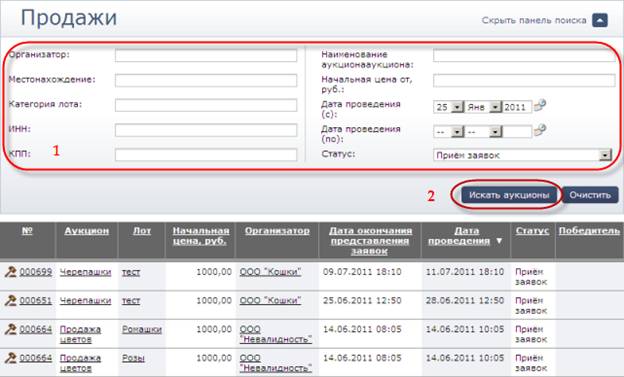
Task: Open 000664 link in Ромашки row
Action: tap(36, 329)
